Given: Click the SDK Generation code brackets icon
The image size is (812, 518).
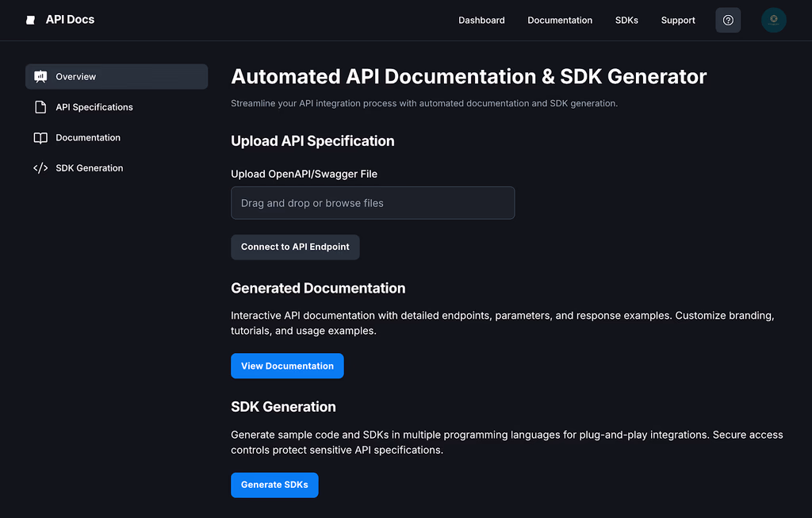Looking at the screenshot, I should pyautogui.click(x=40, y=168).
